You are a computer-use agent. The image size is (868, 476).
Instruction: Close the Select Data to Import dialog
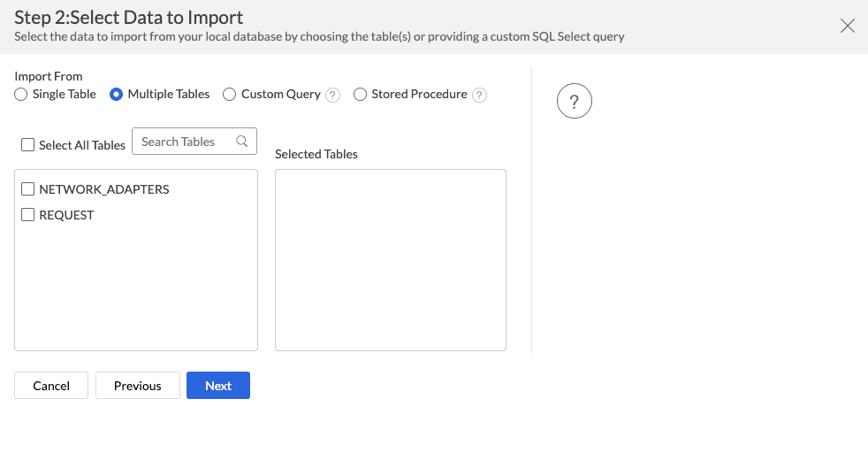pyautogui.click(x=847, y=26)
